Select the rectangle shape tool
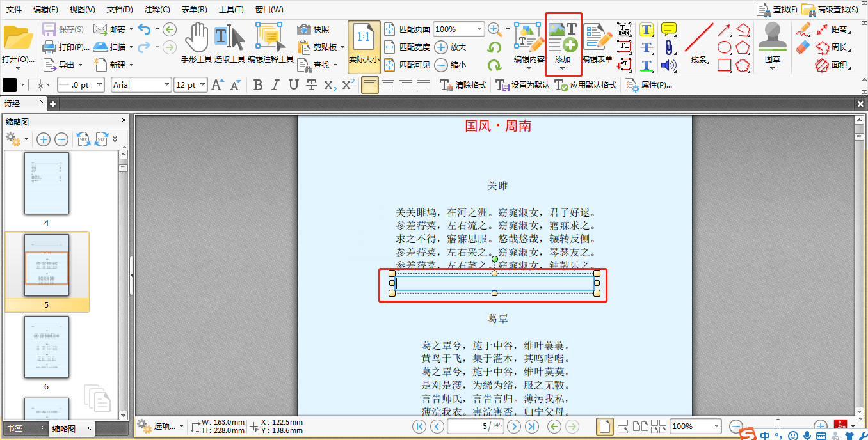The image size is (868, 440). (724, 65)
